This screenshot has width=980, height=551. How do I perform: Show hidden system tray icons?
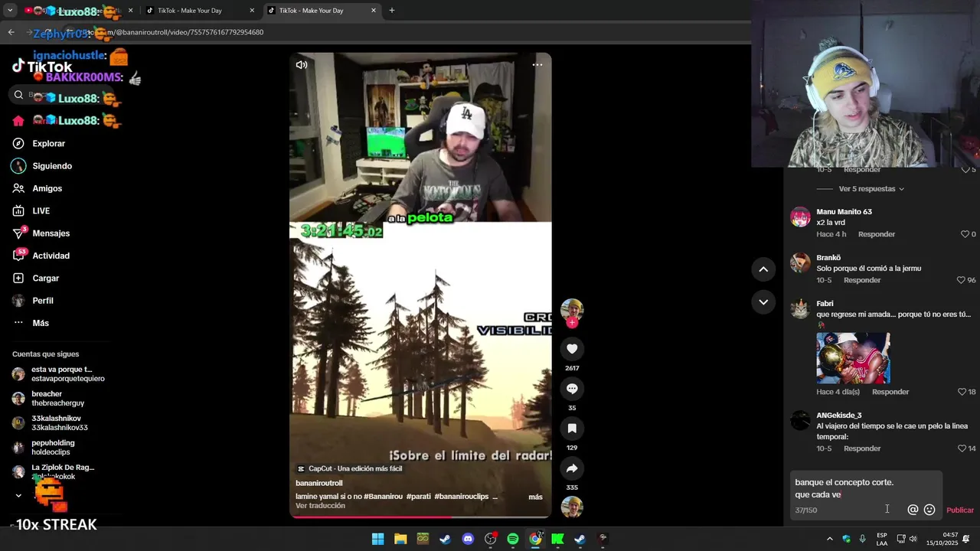click(829, 539)
